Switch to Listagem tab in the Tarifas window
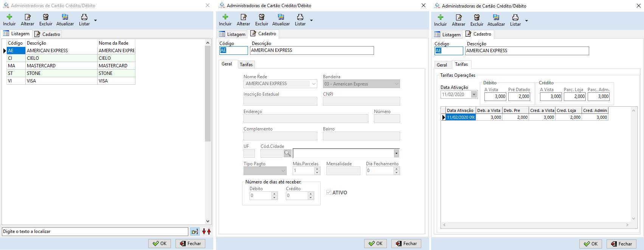This screenshot has width=644, height=250. [x=447, y=35]
